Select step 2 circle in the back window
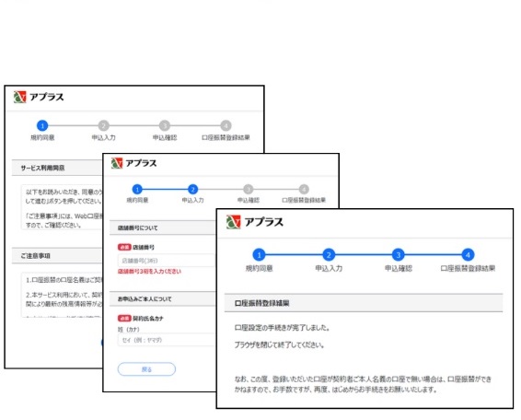The width and height of the screenshot is (521, 420). point(104,125)
